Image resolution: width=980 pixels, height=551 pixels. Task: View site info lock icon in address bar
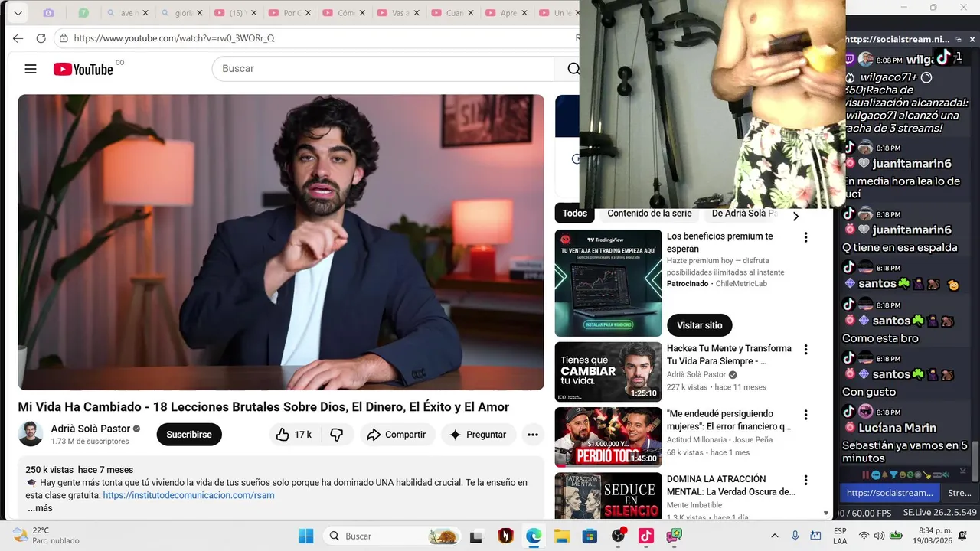[64, 38]
